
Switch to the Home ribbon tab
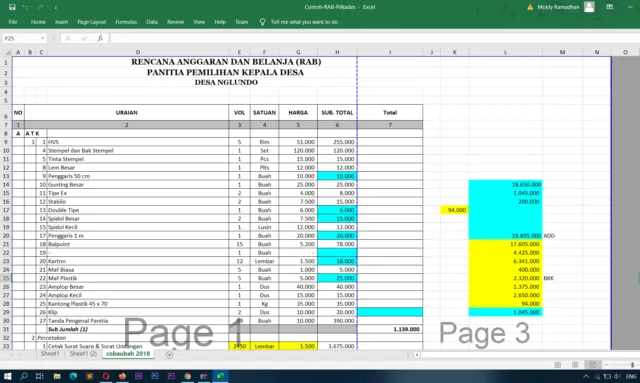coord(38,22)
